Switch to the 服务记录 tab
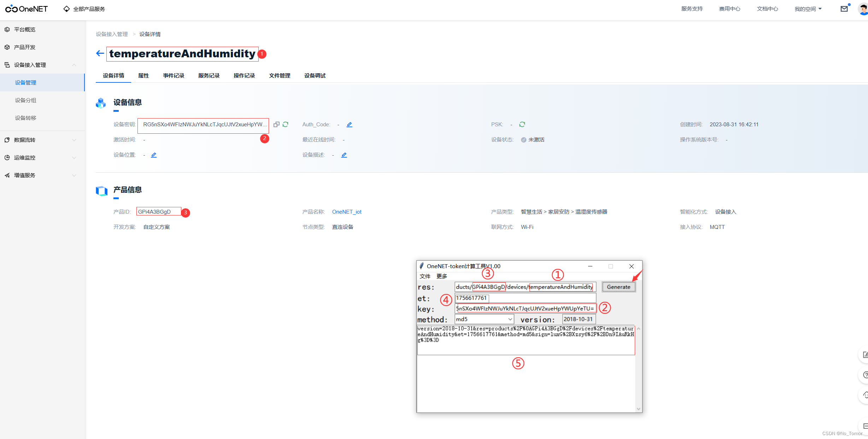 [x=209, y=75]
